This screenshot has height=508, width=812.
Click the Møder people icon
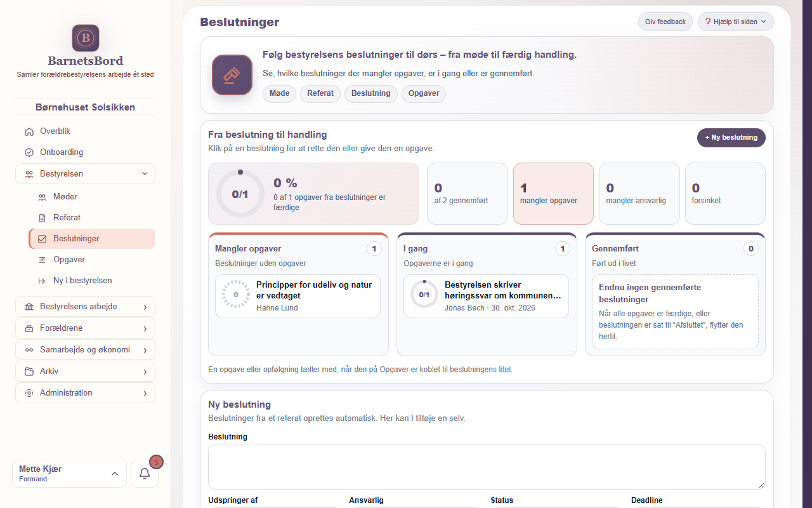point(42,197)
